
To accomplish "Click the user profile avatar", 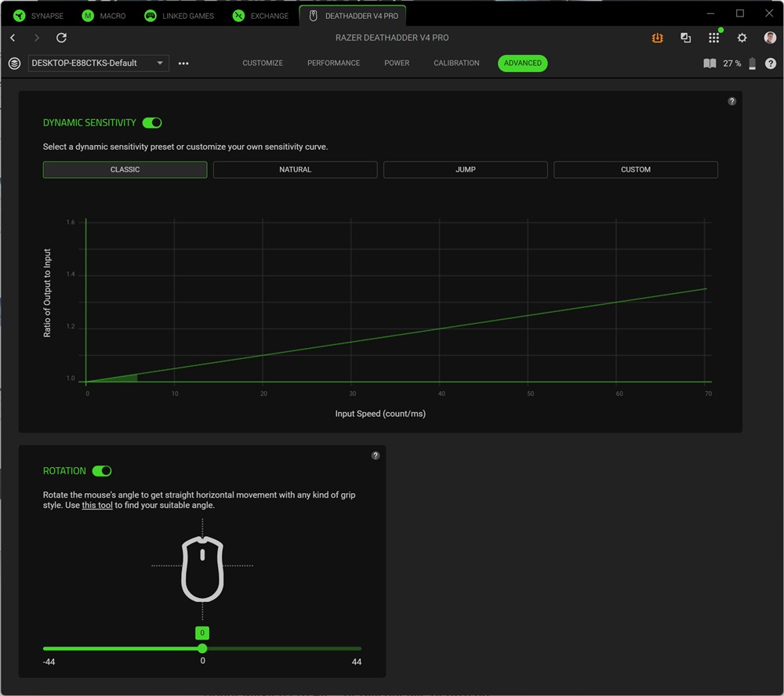I will 770,38.
